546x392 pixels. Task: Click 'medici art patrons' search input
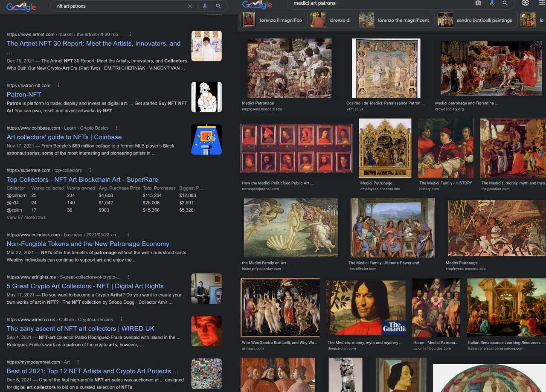pyautogui.click(x=380, y=3)
